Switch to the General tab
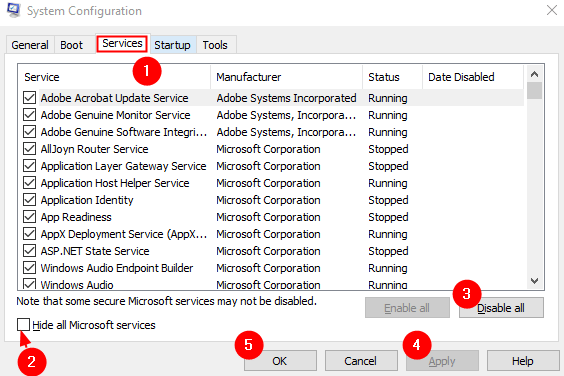The image size is (564, 376). (x=30, y=45)
